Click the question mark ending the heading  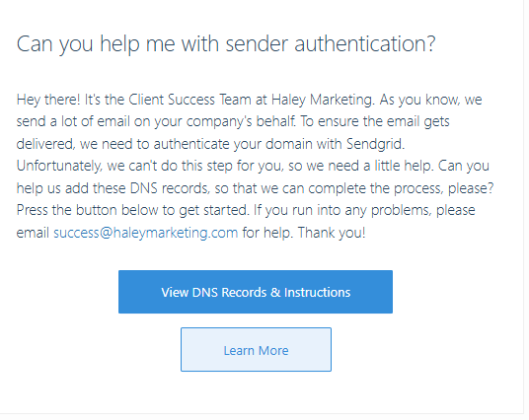tap(431, 43)
